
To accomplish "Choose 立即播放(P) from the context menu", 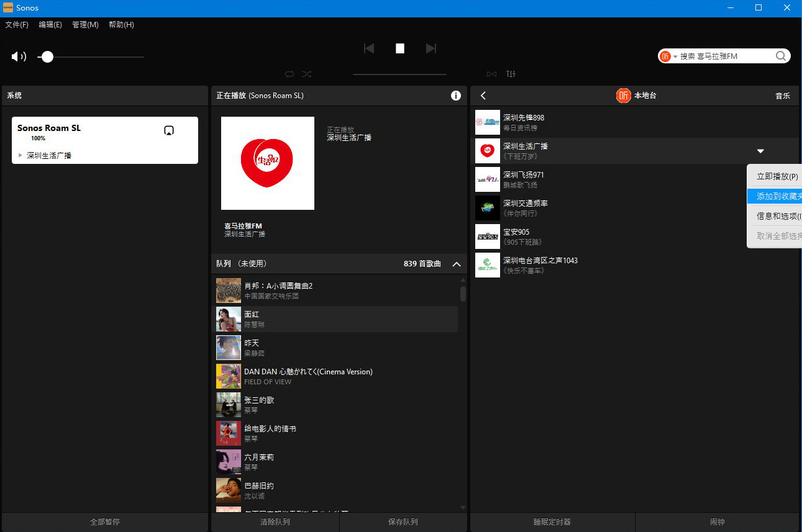I will pyautogui.click(x=777, y=176).
